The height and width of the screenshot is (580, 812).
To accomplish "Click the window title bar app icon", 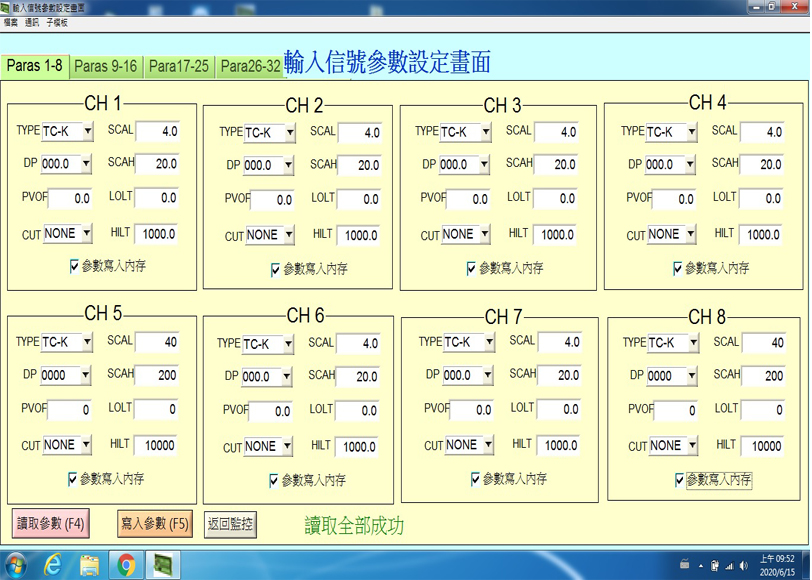I will tap(5, 7).
